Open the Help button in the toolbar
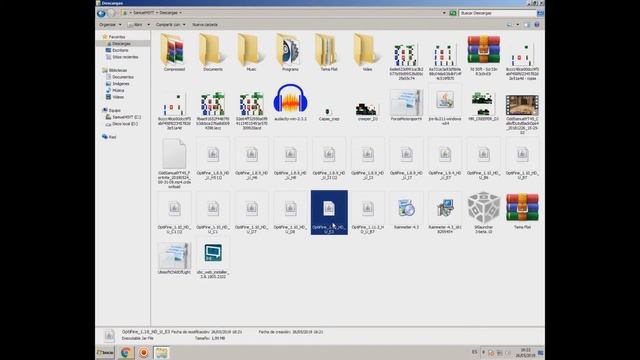640x360 pixels. 537,24
